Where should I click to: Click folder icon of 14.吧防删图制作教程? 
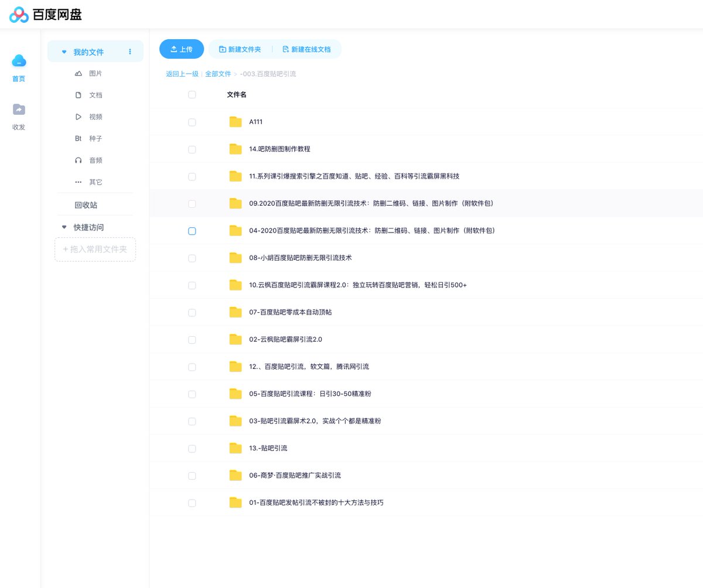click(236, 149)
